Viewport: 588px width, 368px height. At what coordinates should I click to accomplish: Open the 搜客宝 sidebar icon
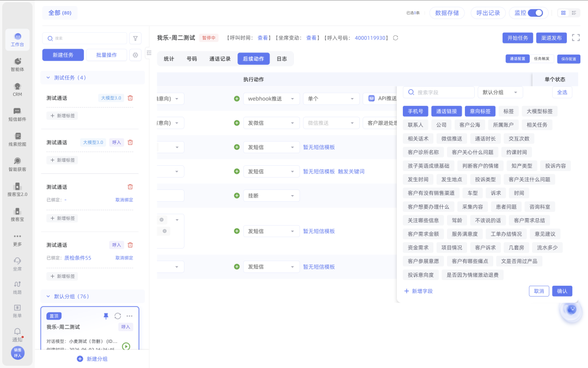click(x=17, y=214)
